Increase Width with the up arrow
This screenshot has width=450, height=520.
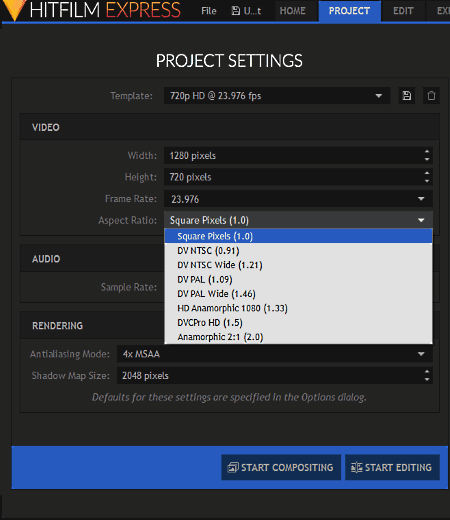pos(427,152)
